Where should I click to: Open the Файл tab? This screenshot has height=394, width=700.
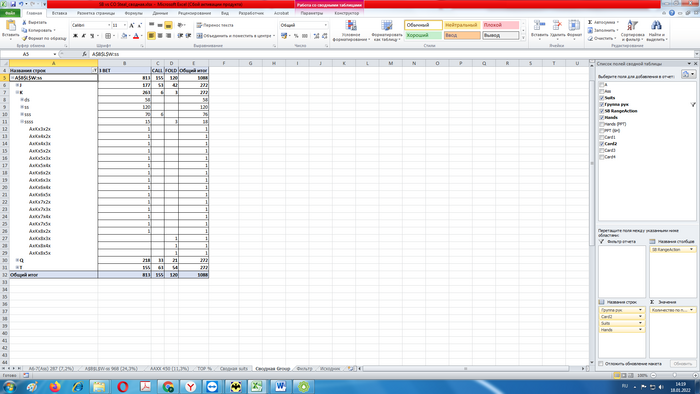click(10, 13)
